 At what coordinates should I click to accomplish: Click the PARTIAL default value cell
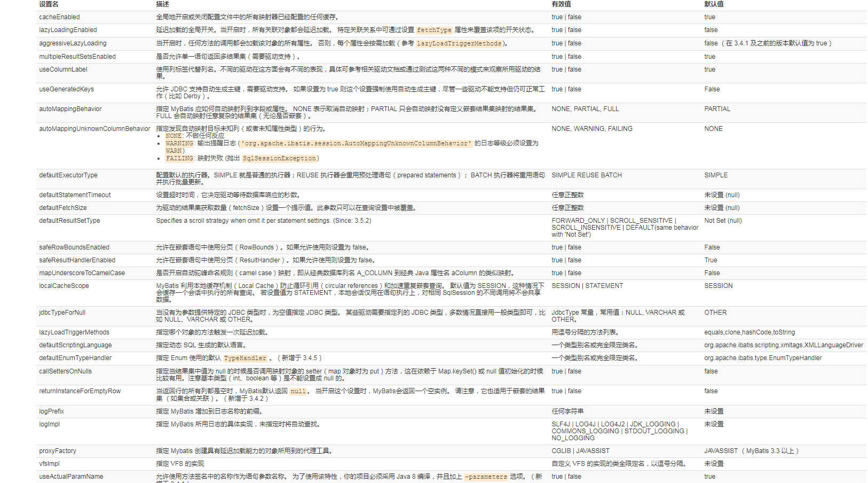click(717, 109)
